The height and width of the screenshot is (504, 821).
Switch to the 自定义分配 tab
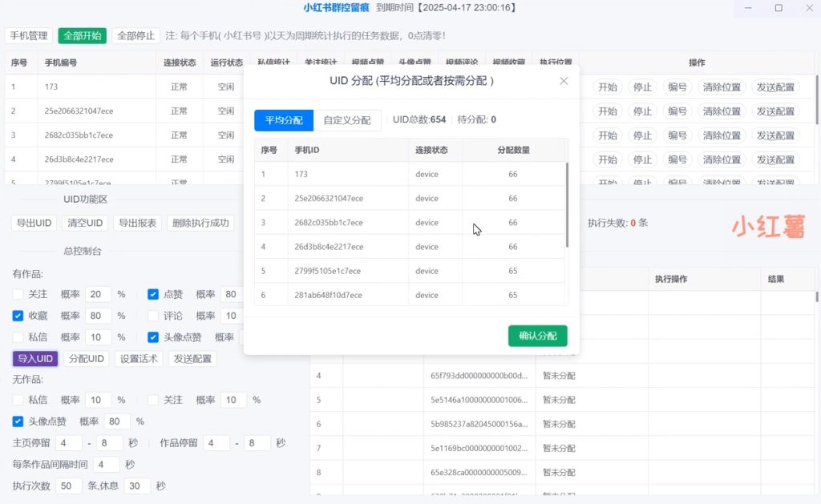[348, 120]
